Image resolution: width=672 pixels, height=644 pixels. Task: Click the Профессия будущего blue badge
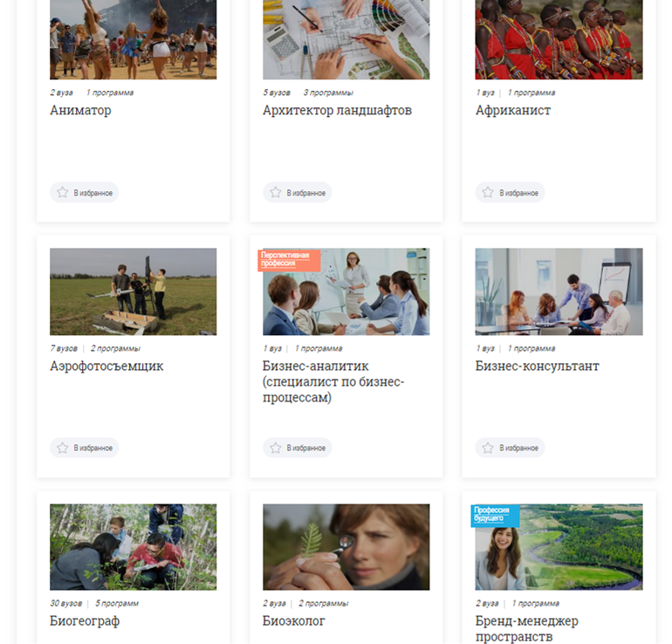(495, 516)
